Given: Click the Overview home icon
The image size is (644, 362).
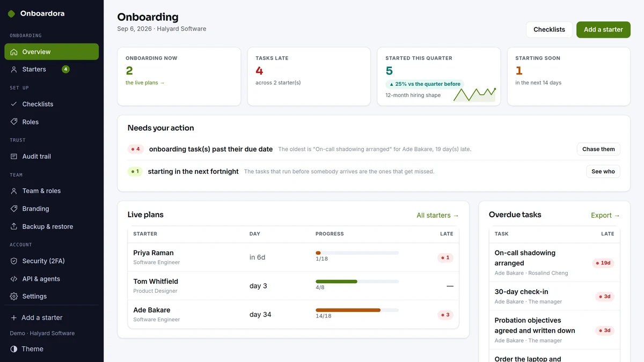Looking at the screenshot, I should [x=14, y=52].
